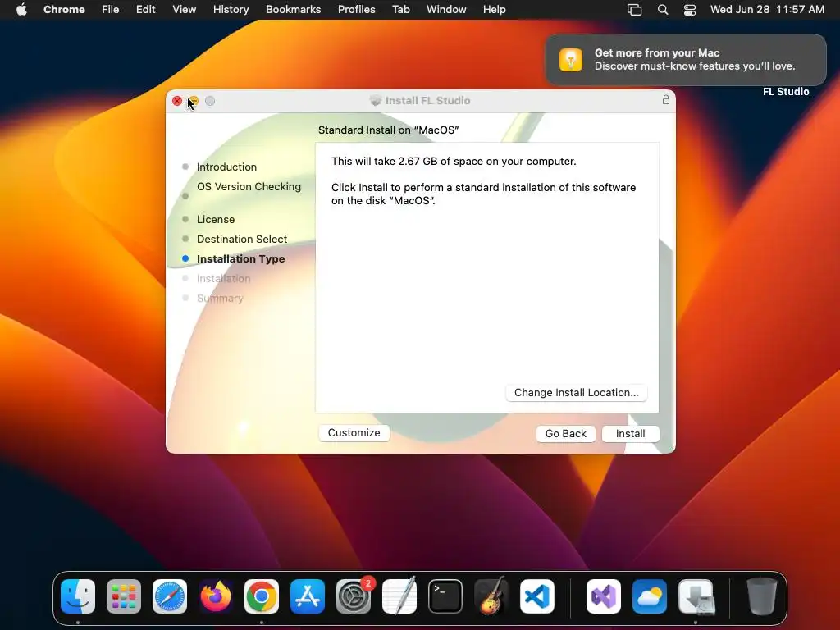
Task: Open the Tab menu
Action: coord(400,9)
